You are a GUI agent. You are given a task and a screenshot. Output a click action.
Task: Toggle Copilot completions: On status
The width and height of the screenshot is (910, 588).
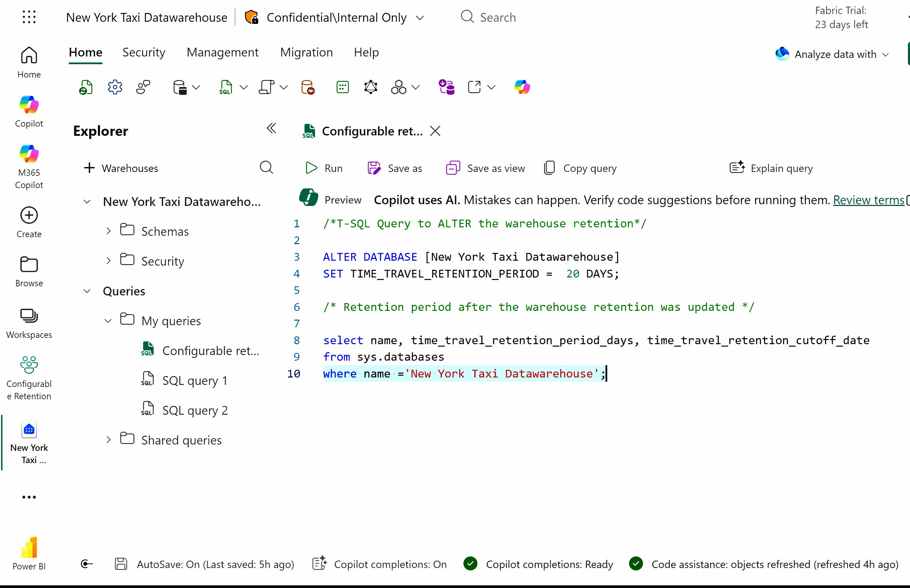tap(380, 564)
